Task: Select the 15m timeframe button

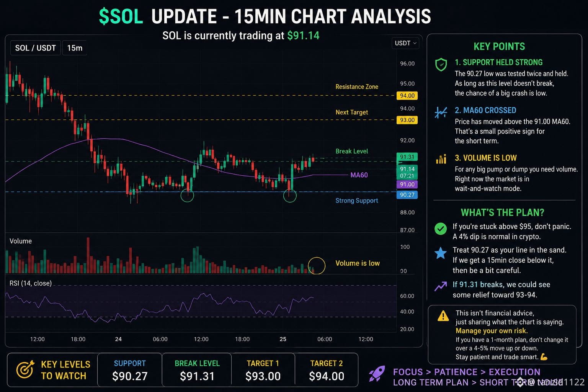Action: [x=75, y=48]
